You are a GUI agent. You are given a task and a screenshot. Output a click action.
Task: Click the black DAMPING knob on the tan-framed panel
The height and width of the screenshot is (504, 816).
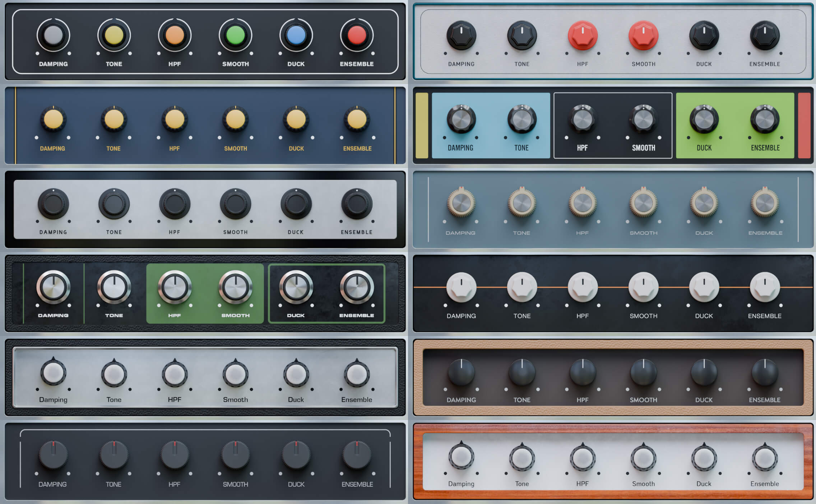click(x=461, y=373)
